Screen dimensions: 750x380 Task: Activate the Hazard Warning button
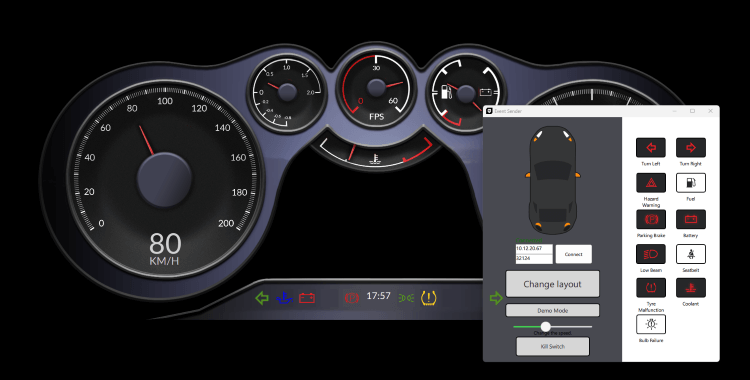pyautogui.click(x=651, y=183)
